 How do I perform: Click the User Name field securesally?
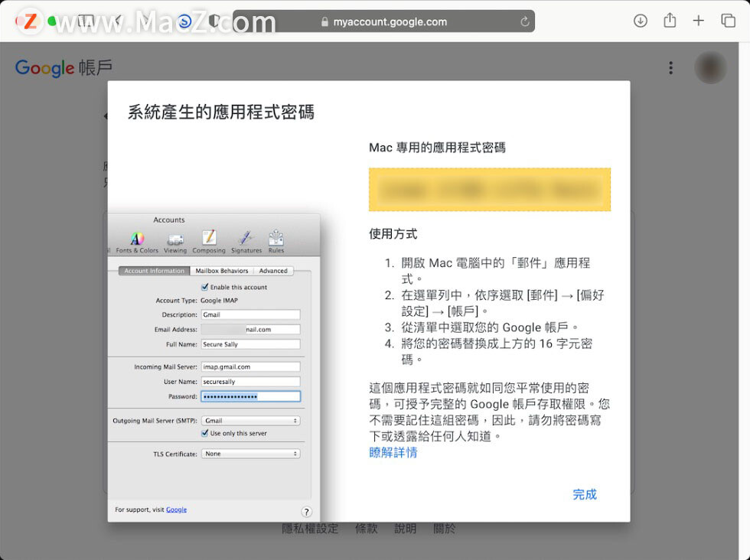[x=251, y=382]
